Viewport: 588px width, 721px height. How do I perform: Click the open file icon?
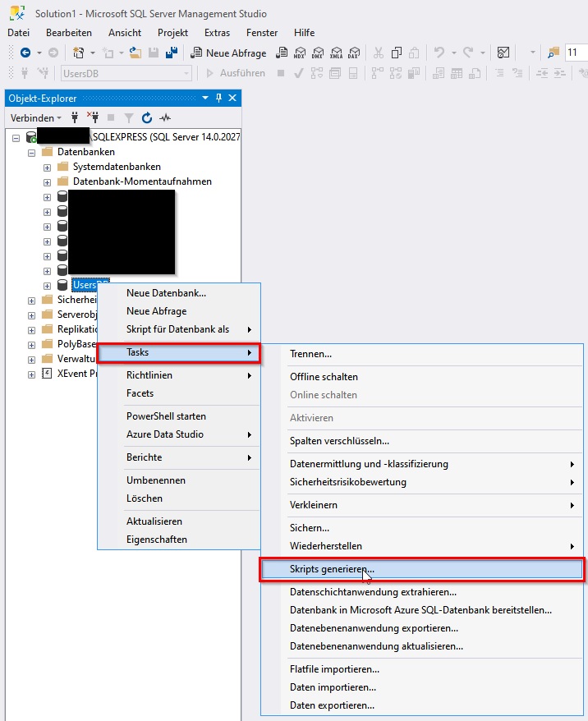[x=135, y=53]
